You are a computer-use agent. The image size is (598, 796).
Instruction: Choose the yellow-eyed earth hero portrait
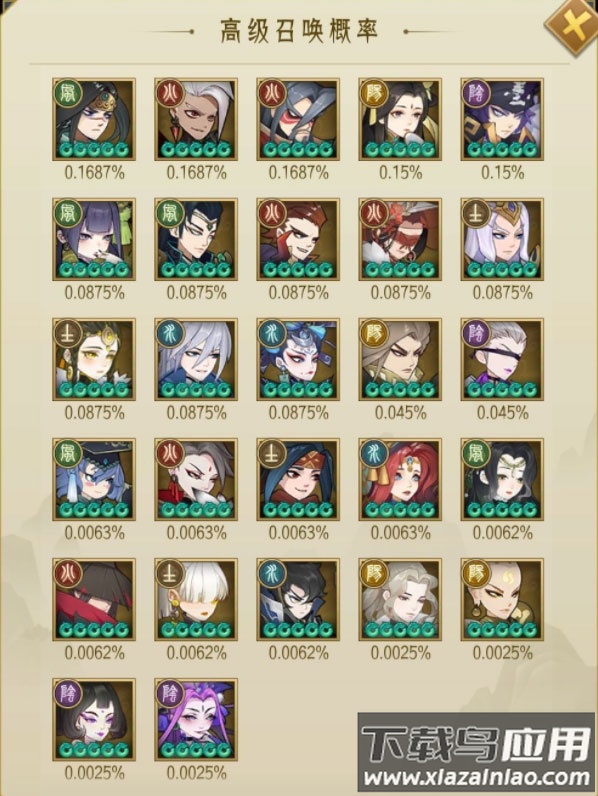94,359
